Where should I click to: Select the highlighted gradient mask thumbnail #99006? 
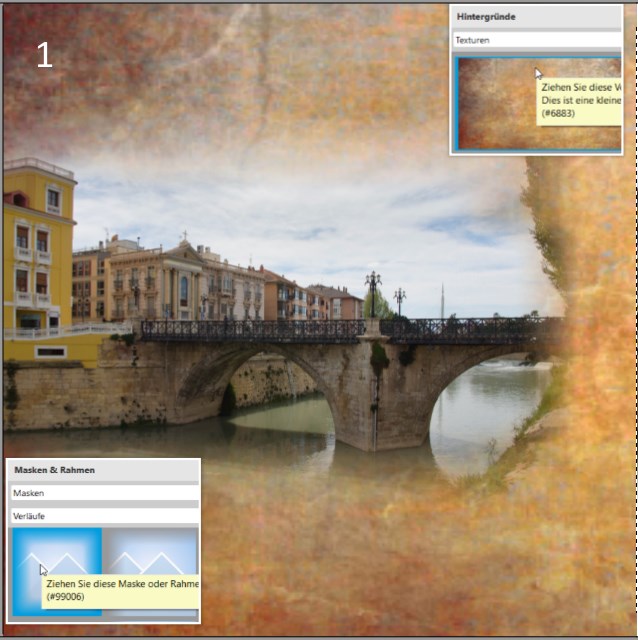[x=57, y=571]
